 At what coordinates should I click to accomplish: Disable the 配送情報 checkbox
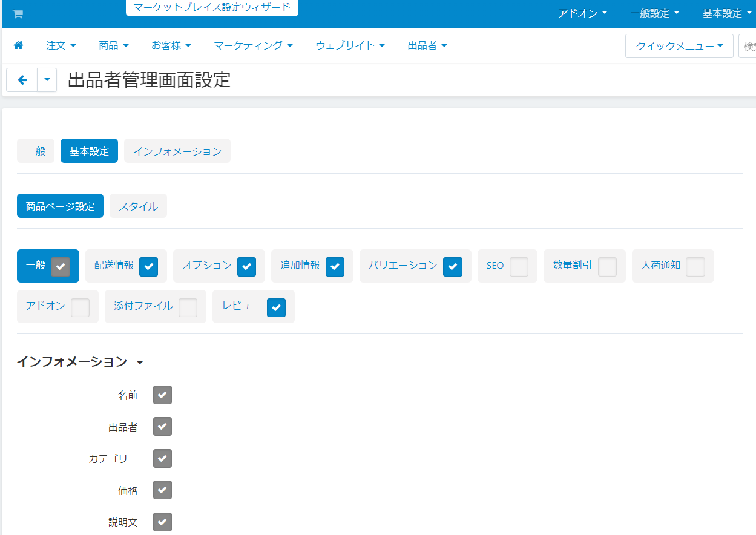[149, 267]
